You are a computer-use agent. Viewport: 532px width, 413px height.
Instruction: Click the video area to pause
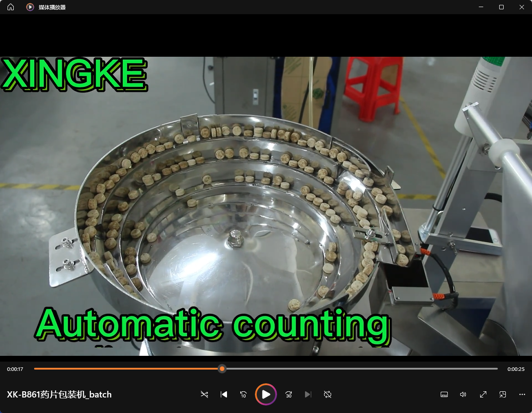[x=266, y=199]
